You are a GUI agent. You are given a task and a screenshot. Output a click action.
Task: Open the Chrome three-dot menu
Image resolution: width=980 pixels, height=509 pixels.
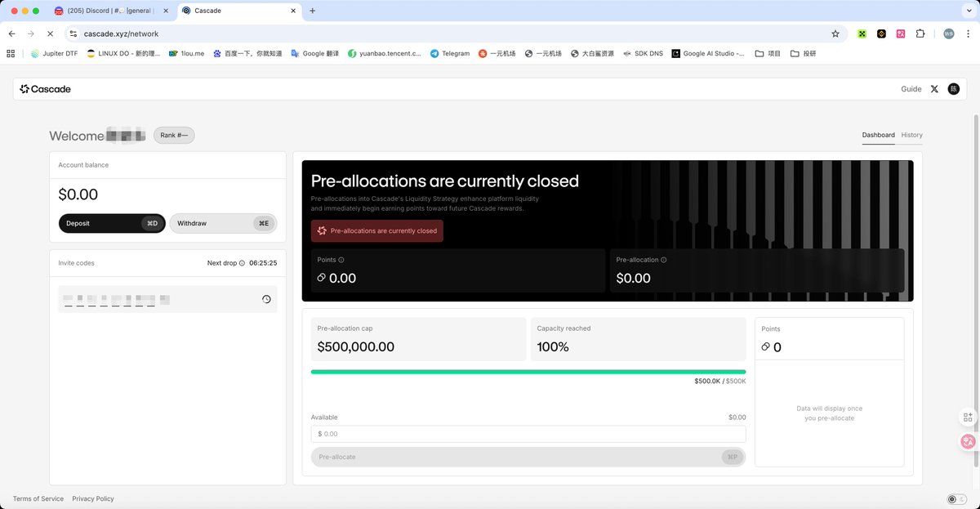tap(967, 33)
